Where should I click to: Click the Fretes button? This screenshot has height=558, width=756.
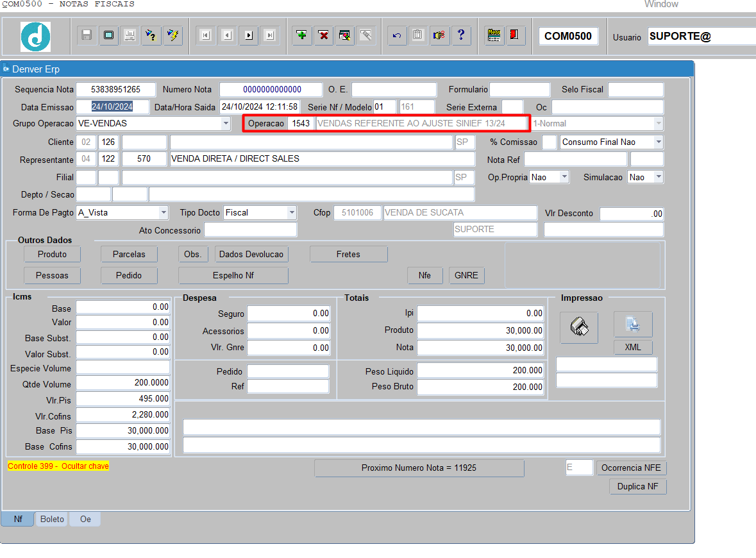coord(348,254)
